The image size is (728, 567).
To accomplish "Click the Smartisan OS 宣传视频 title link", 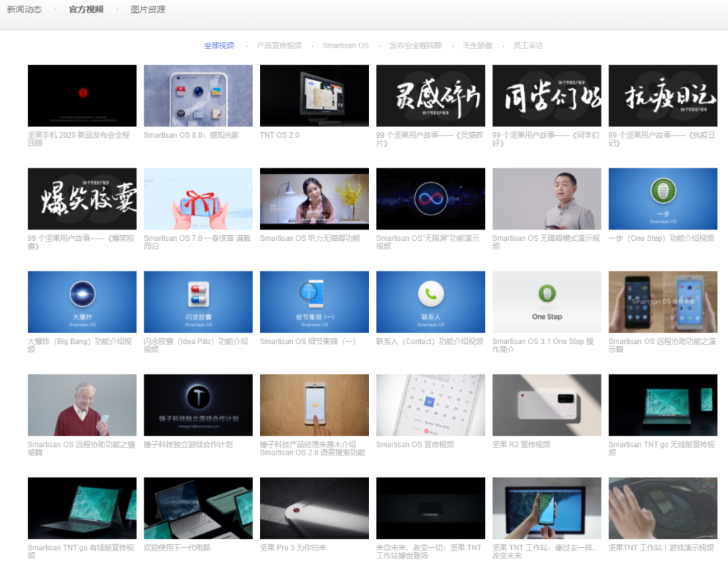I will click(415, 445).
